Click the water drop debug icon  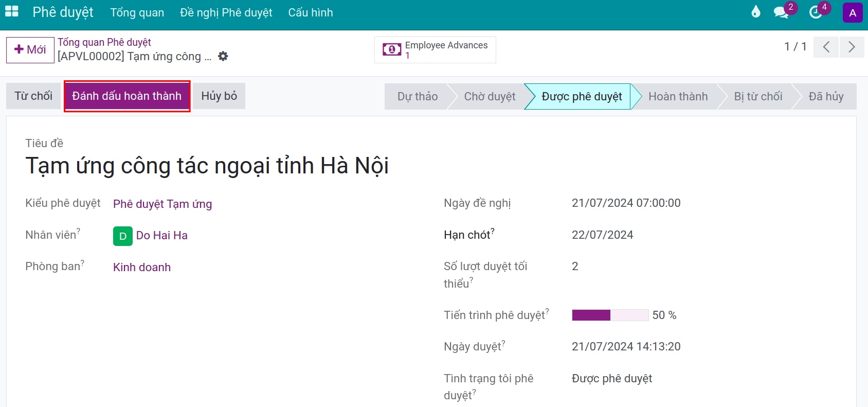[x=755, y=12]
